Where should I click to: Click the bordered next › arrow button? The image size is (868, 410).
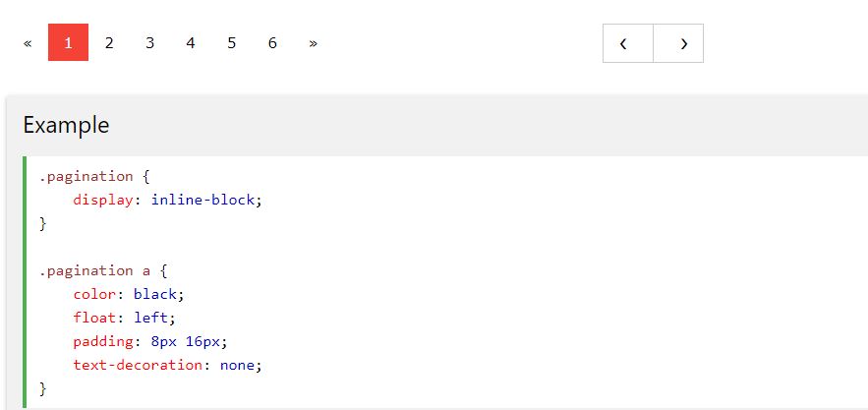tap(678, 43)
